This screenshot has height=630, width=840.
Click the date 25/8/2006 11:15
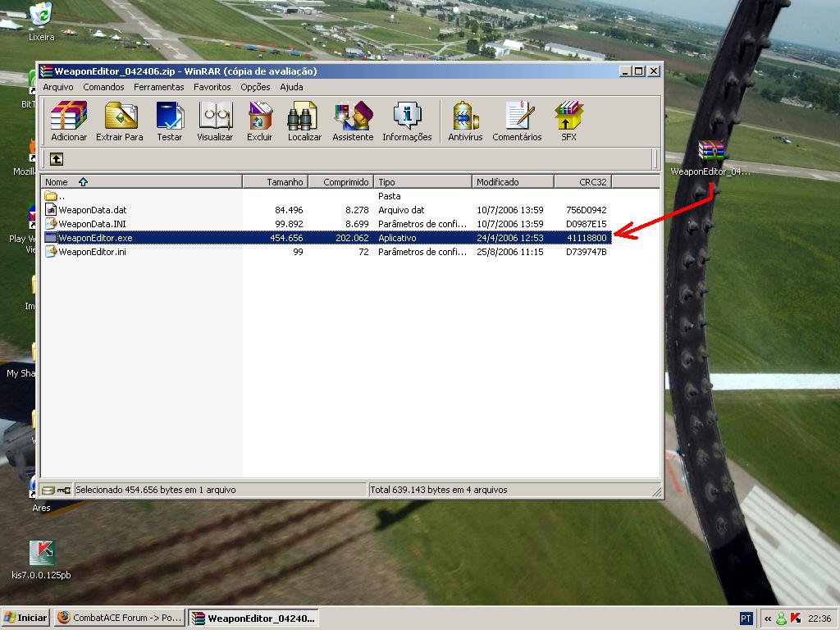[510, 252]
